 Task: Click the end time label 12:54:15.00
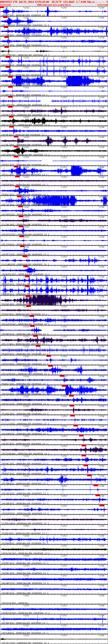point(103,5)
